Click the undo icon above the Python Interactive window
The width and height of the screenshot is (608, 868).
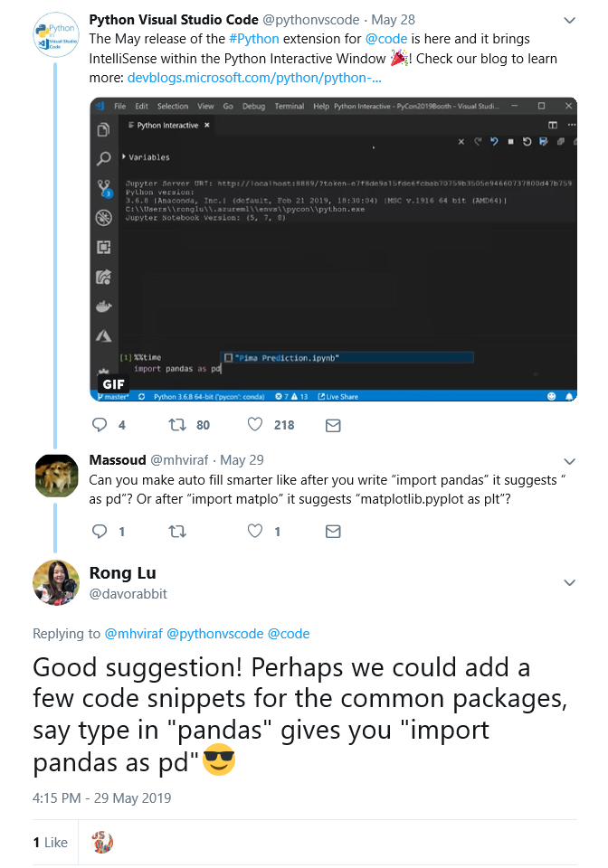coord(493,141)
